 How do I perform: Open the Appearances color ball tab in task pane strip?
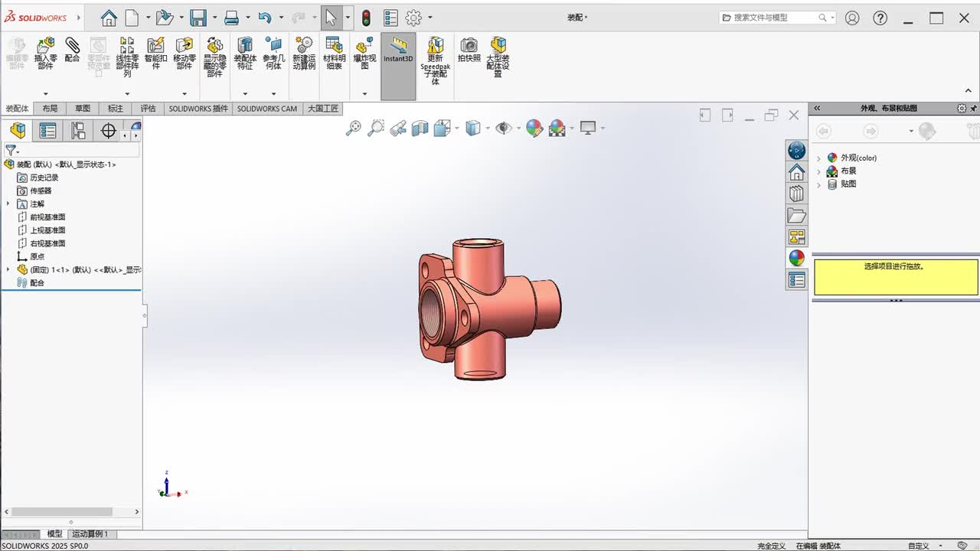[x=797, y=258]
